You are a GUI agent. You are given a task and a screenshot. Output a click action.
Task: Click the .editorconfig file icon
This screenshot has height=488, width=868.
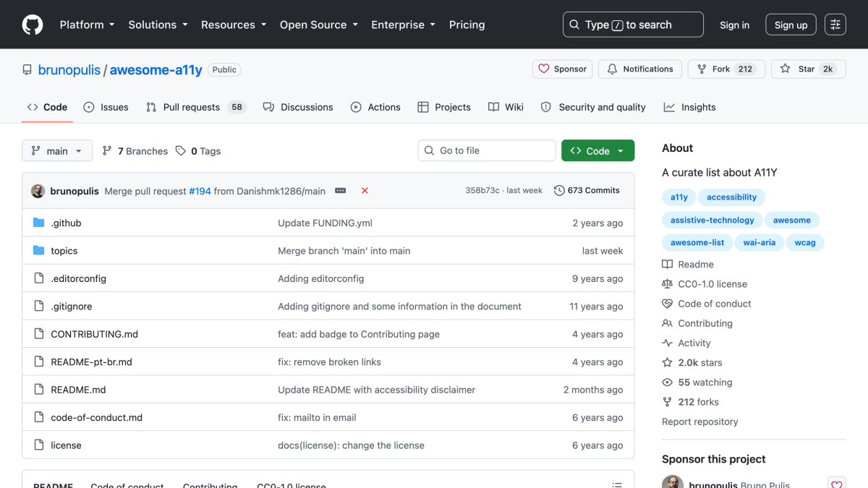[39, 278]
